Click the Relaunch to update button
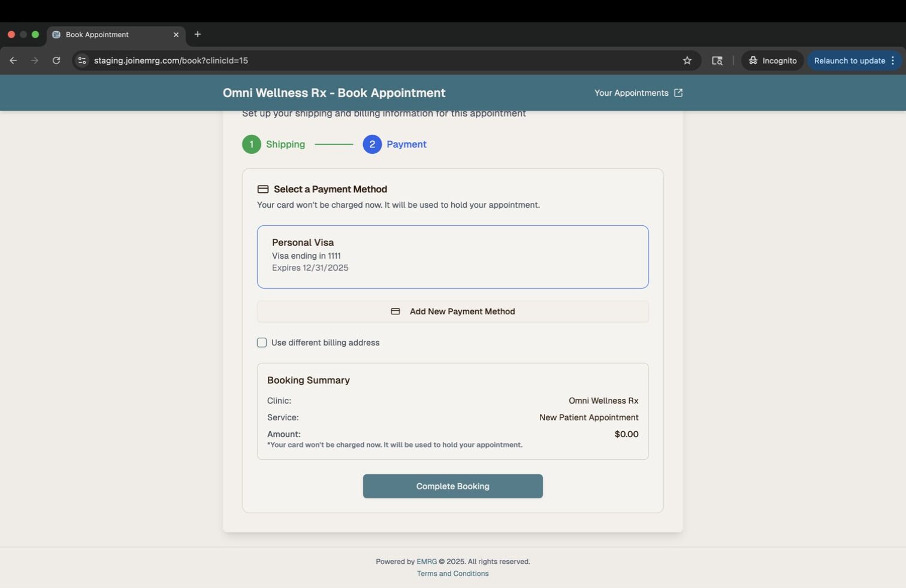 click(x=849, y=60)
